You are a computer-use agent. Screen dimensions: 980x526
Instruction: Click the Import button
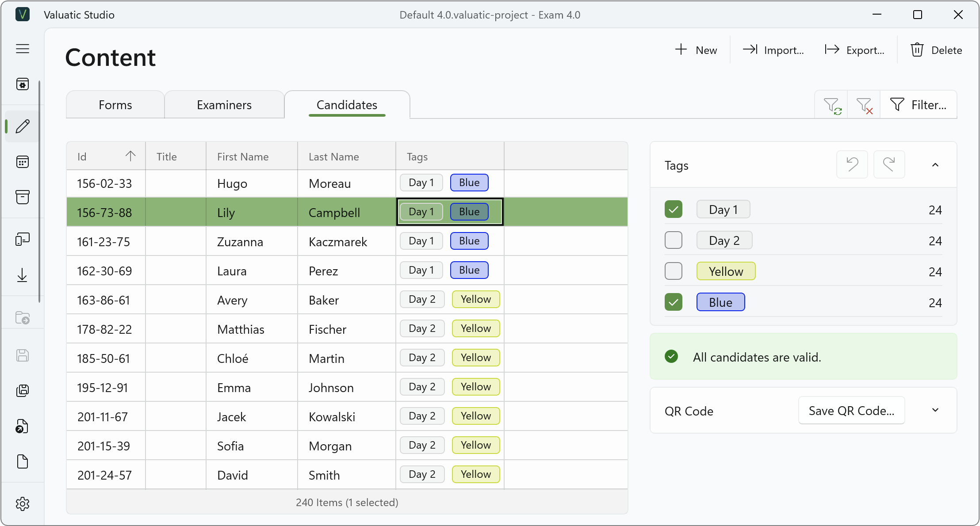point(773,50)
